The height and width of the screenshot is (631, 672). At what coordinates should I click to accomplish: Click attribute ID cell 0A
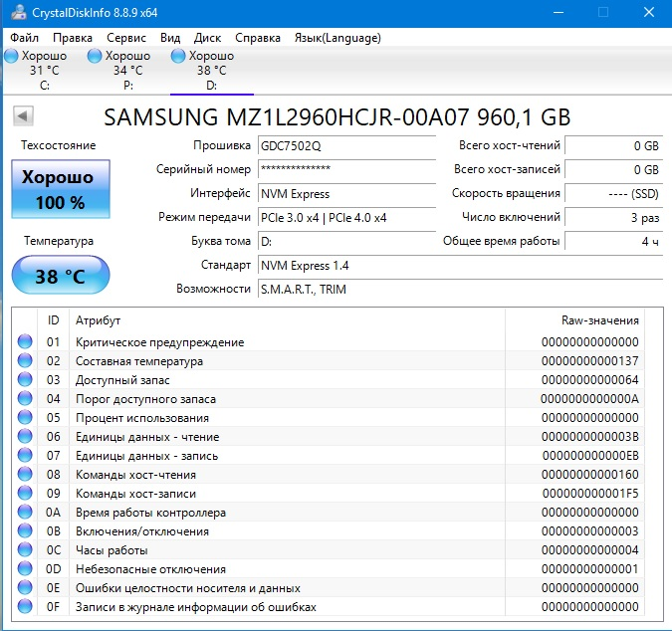coord(53,512)
